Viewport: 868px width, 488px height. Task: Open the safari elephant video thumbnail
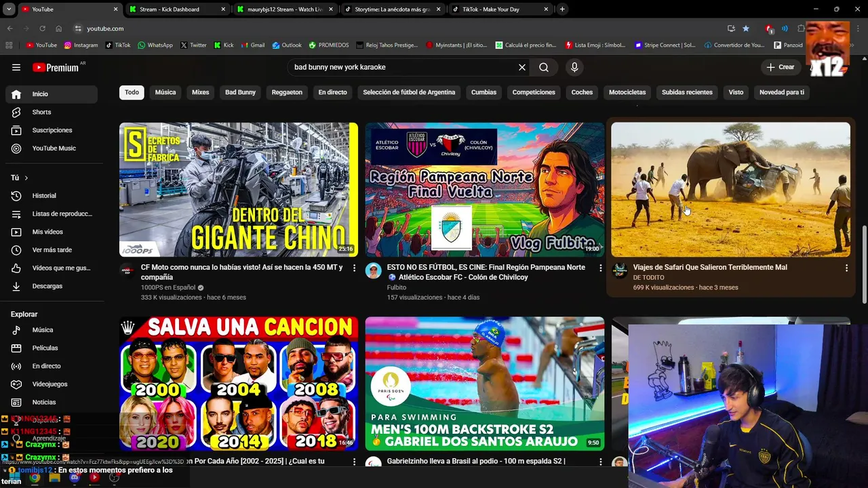coord(730,190)
